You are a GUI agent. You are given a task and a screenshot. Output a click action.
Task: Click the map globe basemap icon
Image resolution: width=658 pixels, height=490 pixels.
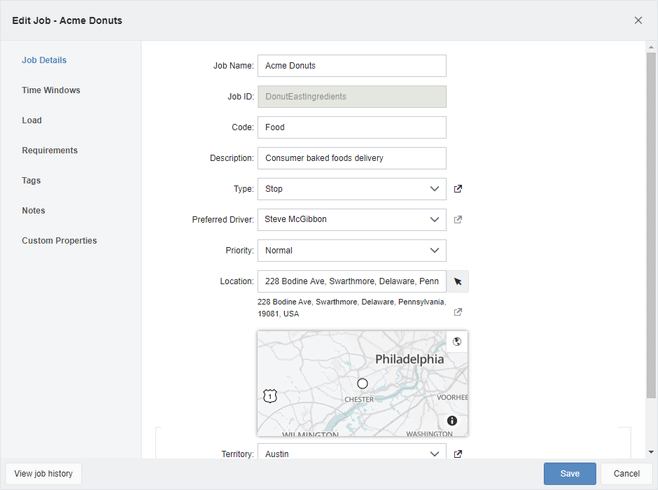click(457, 341)
